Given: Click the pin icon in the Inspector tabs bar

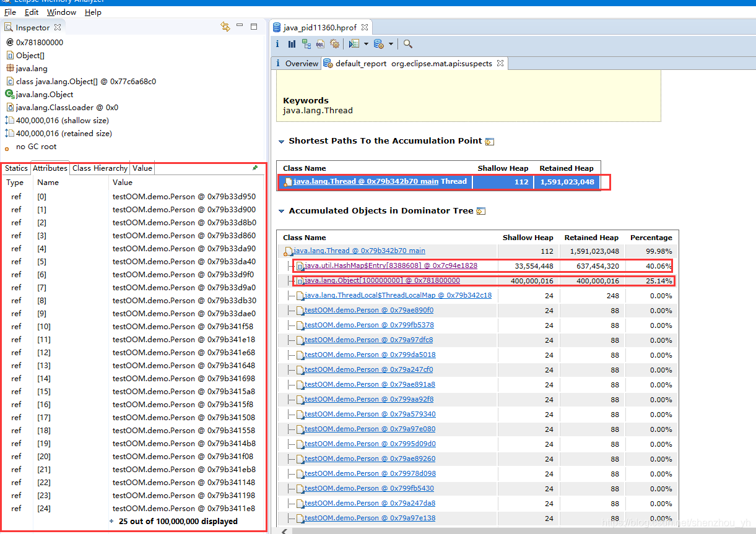Looking at the screenshot, I should point(255,168).
